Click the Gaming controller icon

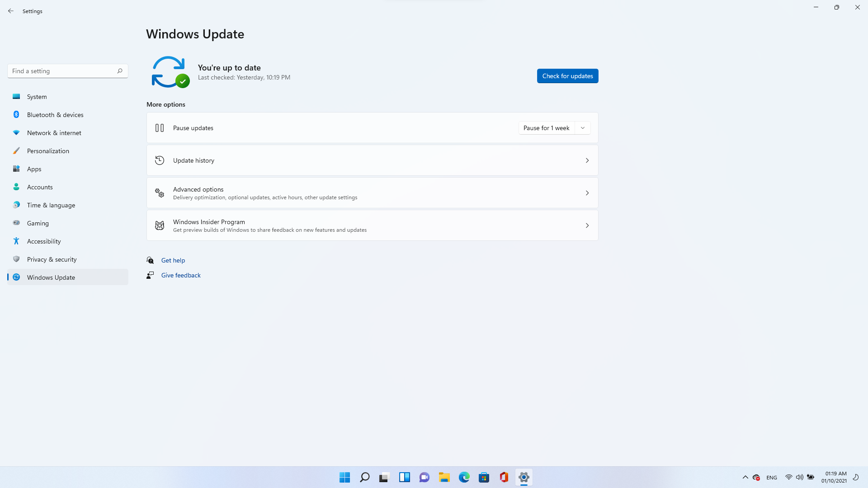tap(16, 223)
